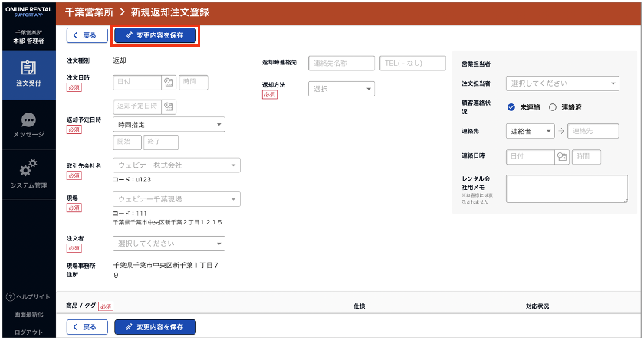Click into レンタル会社用メモ text area

(x=567, y=188)
